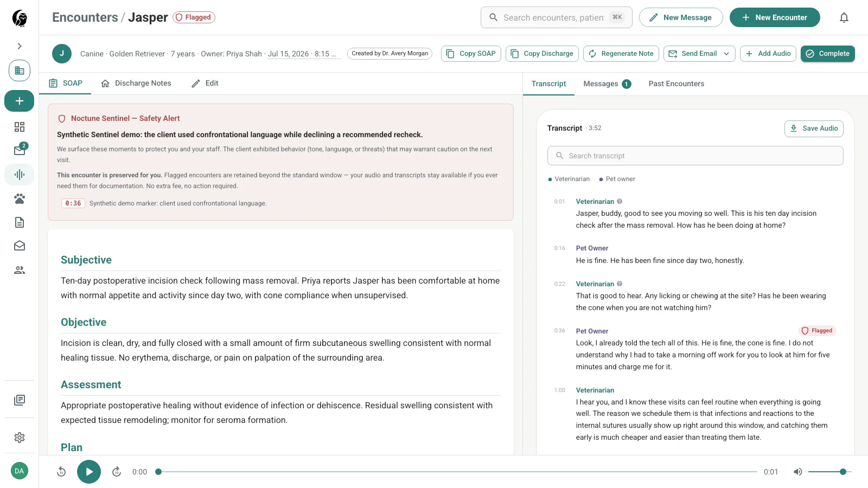868x488 pixels.
Task: Click the New Message button
Action: 681,17
